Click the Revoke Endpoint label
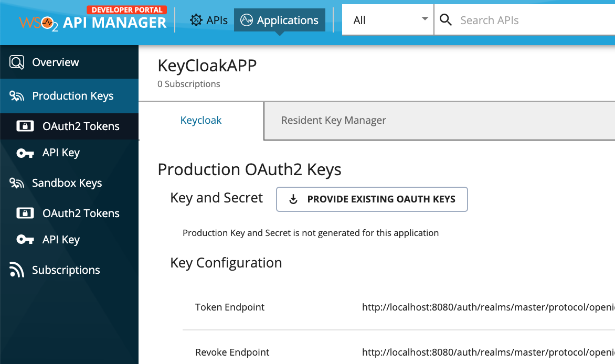 click(232, 352)
